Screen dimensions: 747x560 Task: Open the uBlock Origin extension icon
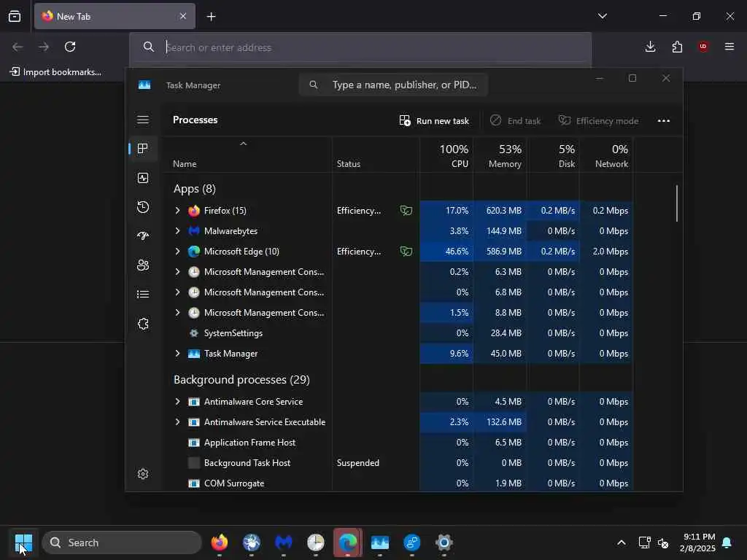point(703,47)
